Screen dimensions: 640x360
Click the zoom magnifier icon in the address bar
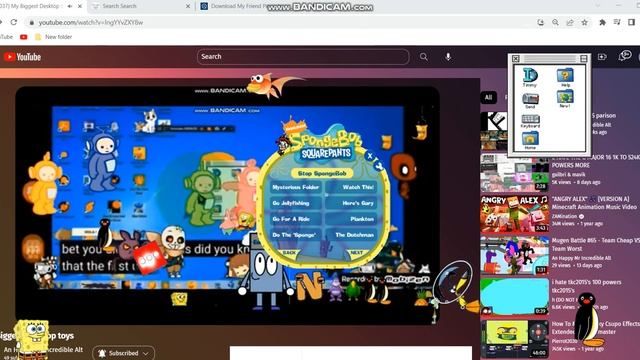(555, 22)
